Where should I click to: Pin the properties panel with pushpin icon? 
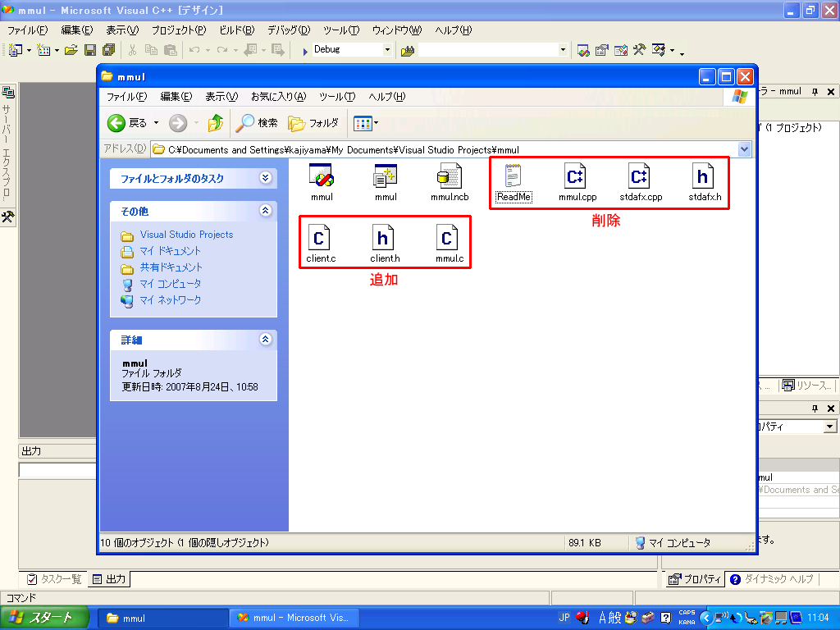(815, 409)
